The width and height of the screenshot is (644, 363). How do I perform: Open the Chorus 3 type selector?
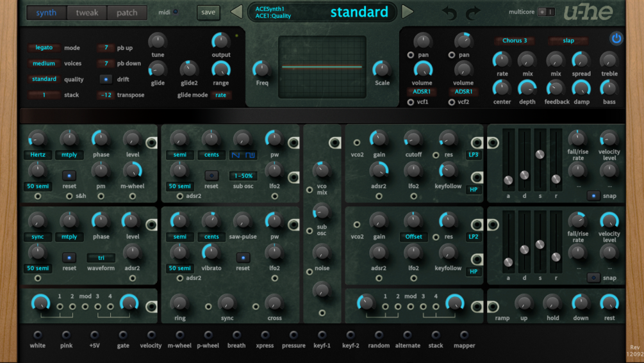click(x=515, y=40)
